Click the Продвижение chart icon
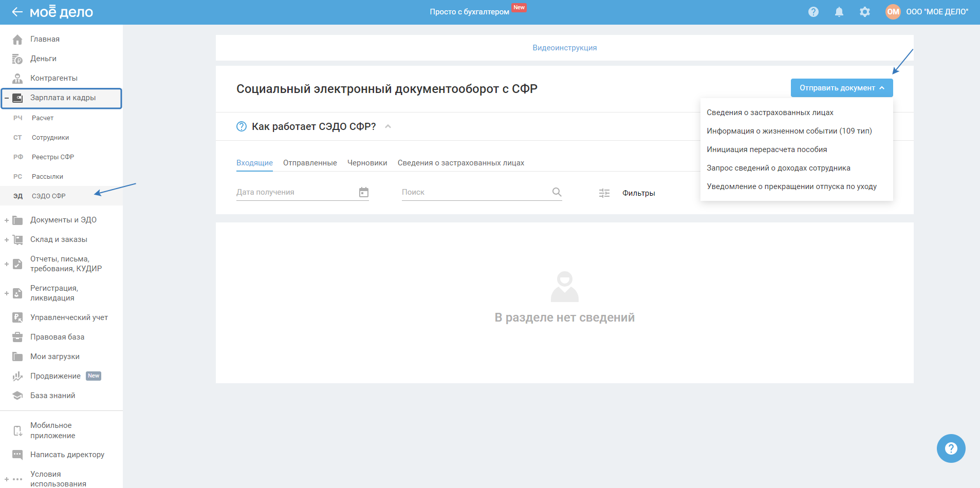Viewport: 980px width, 488px height. click(17, 376)
